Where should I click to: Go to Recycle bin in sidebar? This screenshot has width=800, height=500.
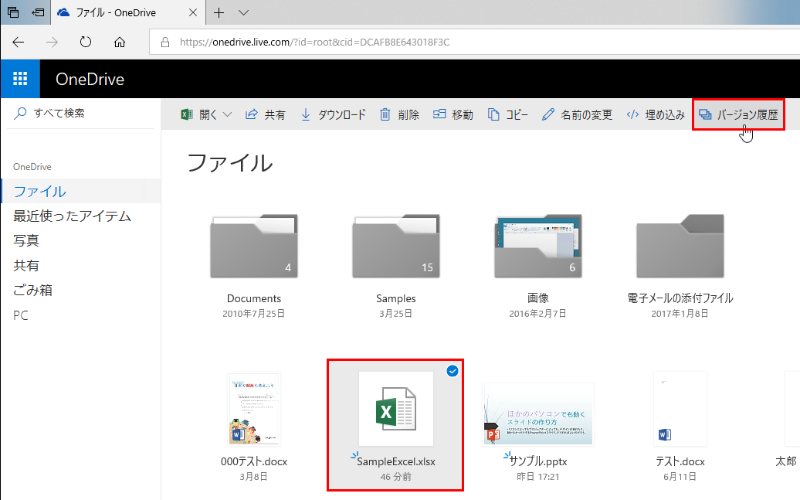33,290
